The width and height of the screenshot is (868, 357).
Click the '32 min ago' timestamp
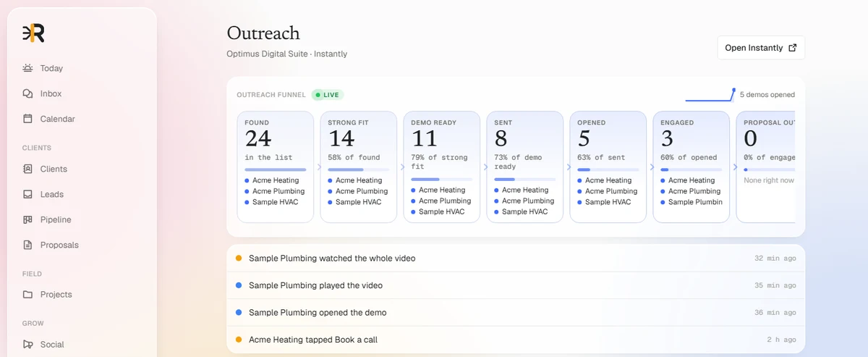coord(775,259)
